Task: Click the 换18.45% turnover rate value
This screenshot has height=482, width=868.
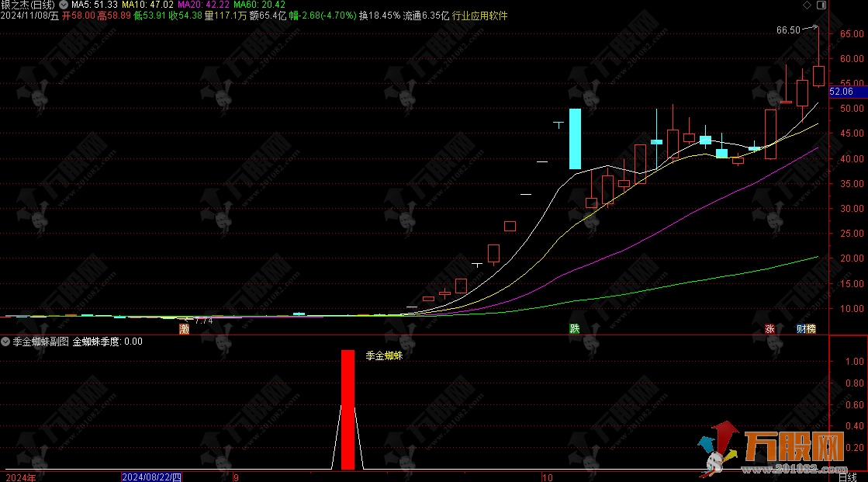Action: point(380,16)
